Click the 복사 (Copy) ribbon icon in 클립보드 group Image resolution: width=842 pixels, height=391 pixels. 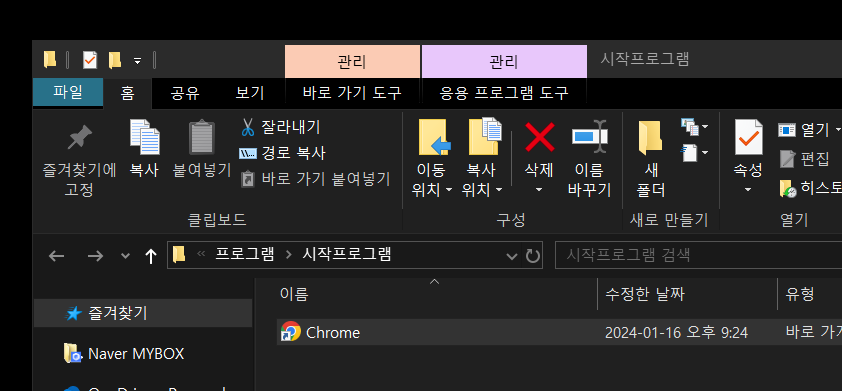click(144, 137)
